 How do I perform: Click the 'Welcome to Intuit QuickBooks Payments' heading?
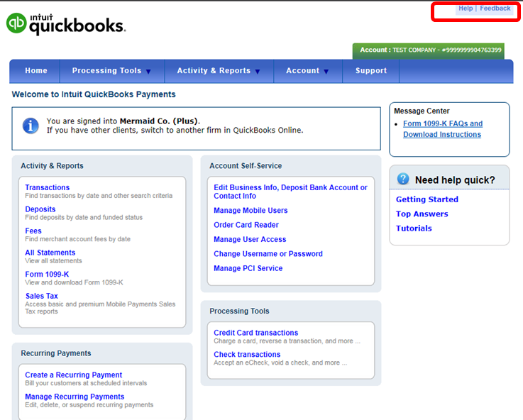pyautogui.click(x=94, y=94)
